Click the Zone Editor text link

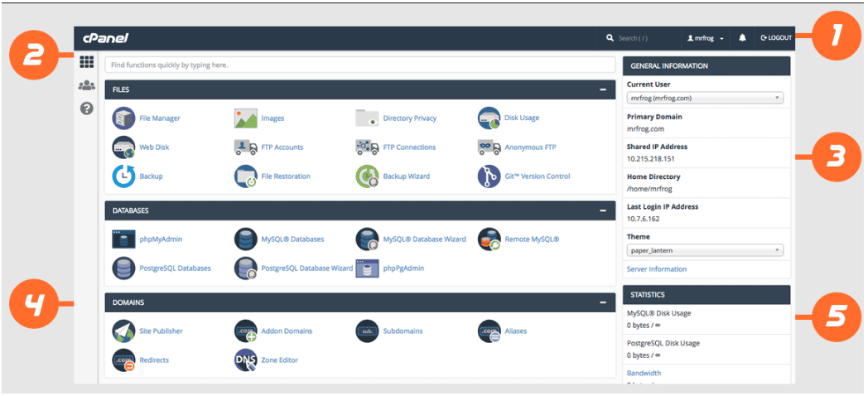pos(280,360)
